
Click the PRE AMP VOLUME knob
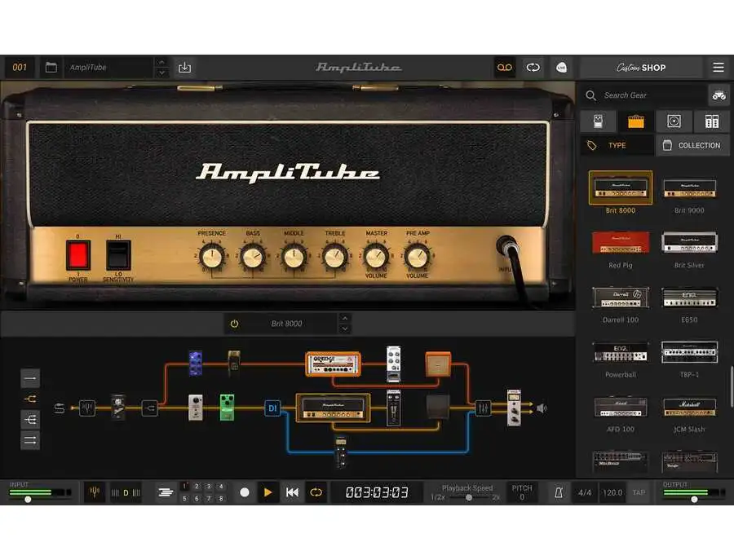coord(417,257)
